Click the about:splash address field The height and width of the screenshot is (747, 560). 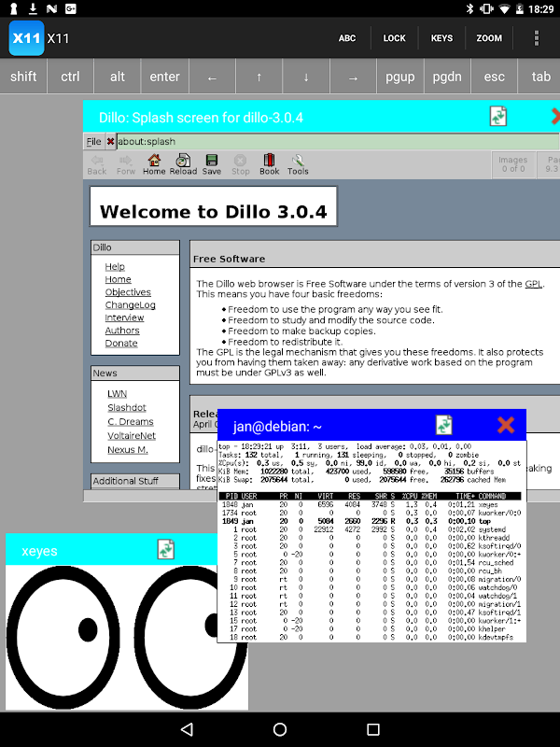(x=338, y=142)
